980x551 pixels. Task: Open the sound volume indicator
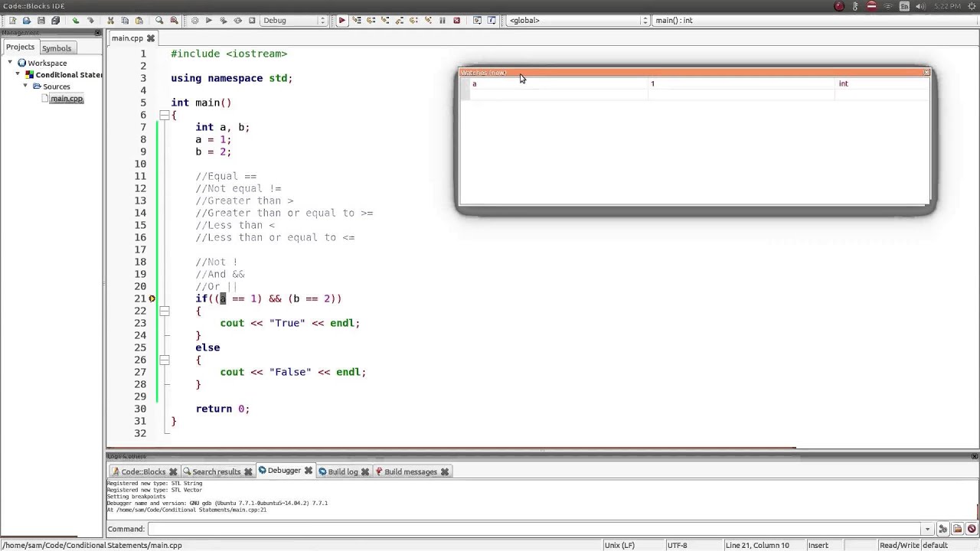[x=922, y=6]
